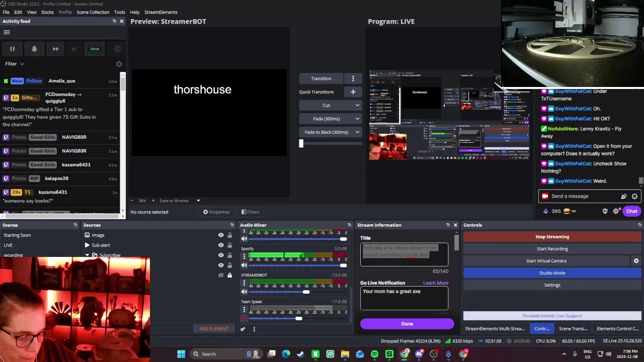
Task: Open the Docks menu
Action: (x=47, y=12)
